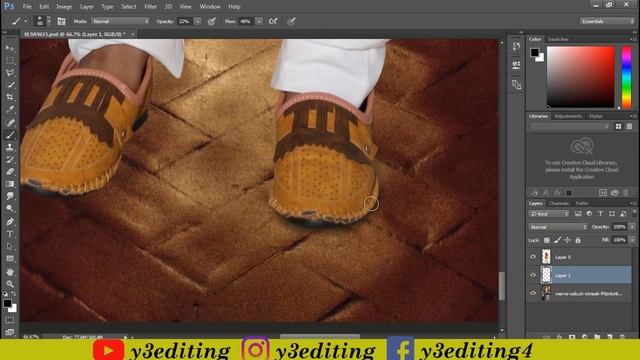Open the File menu
Screen dimensions: 640x360
[x=27, y=7]
